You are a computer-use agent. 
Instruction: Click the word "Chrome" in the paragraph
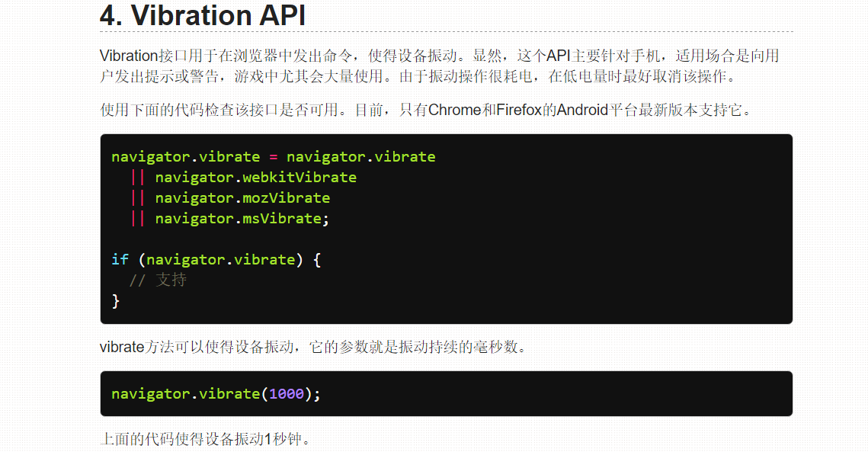[455, 110]
